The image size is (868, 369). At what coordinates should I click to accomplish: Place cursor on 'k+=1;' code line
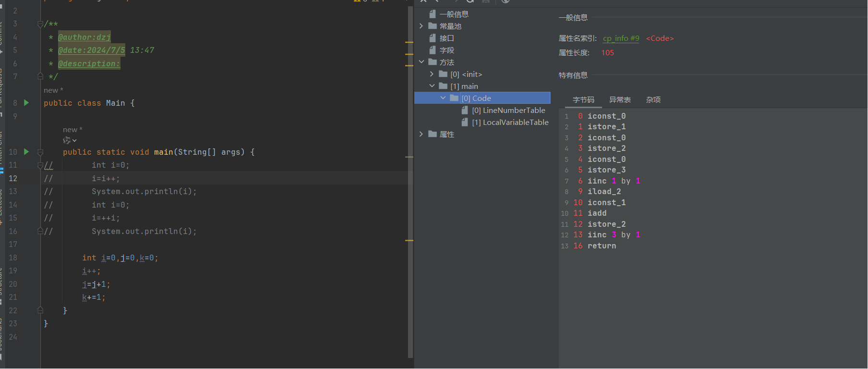94,297
